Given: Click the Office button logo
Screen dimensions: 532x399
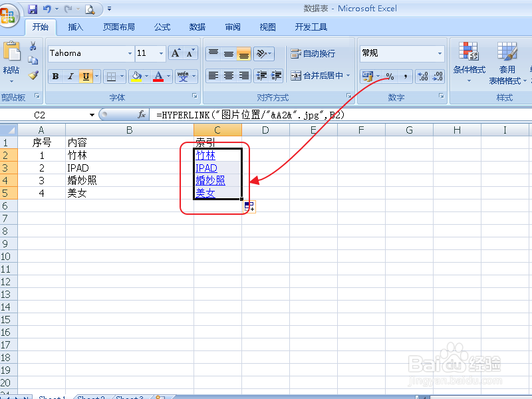Looking at the screenshot, I should pyautogui.click(x=8, y=15).
